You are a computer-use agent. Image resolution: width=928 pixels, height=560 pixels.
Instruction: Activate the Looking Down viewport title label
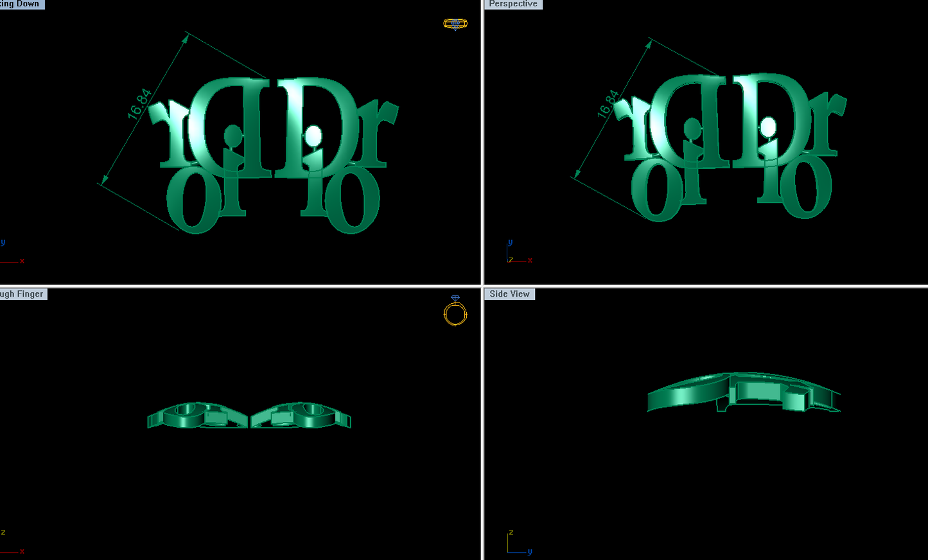[x=22, y=4]
